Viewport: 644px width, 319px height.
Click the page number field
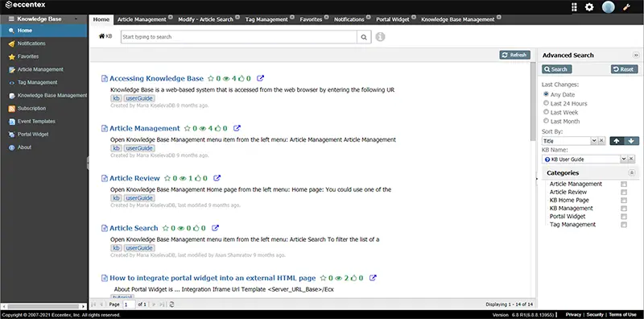[x=129, y=304]
